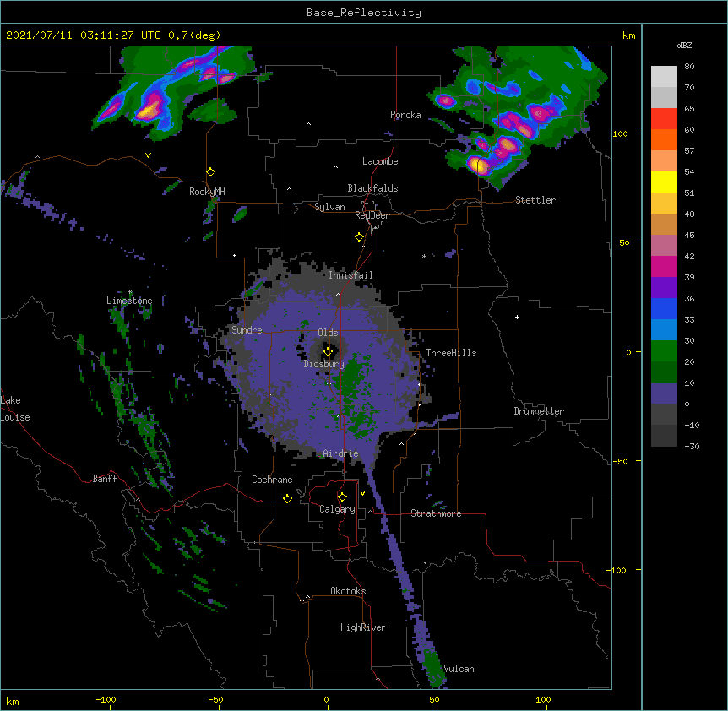Select the blue 36-33 dBZ legend swatch
This screenshot has height=711, width=728.
click(x=664, y=308)
